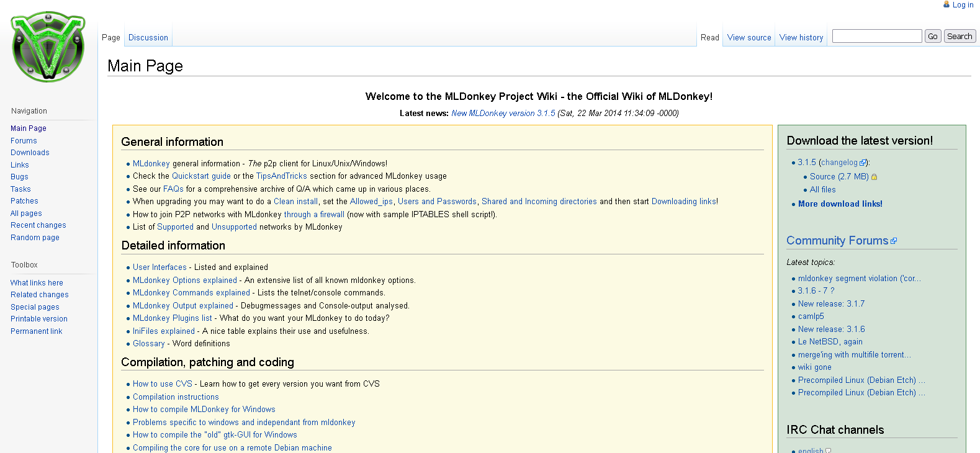Click the MLDonkey logo image

pyautogui.click(x=48, y=47)
